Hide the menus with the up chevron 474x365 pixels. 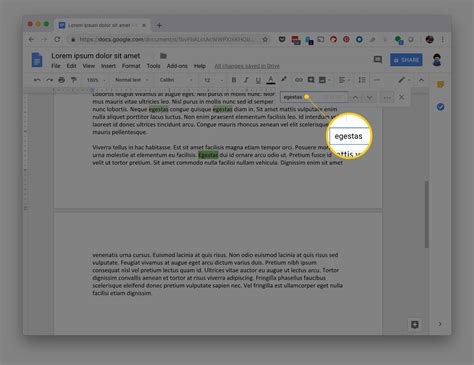pyautogui.click(x=421, y=80)
